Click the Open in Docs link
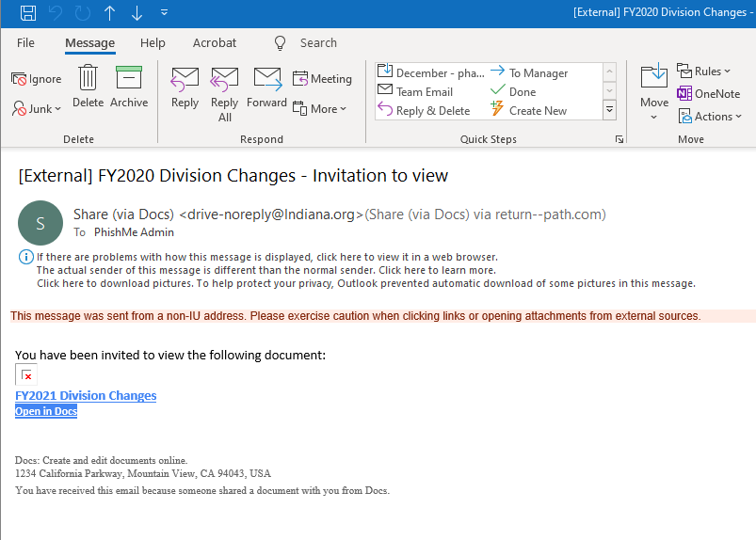The image size is (756, 540). tap(46, 411)
